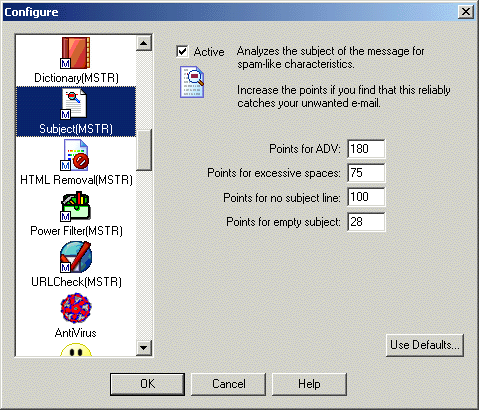Select the Subject(MSTR) filter icon
Screen dimensions: 479x410
pos(74,104)
